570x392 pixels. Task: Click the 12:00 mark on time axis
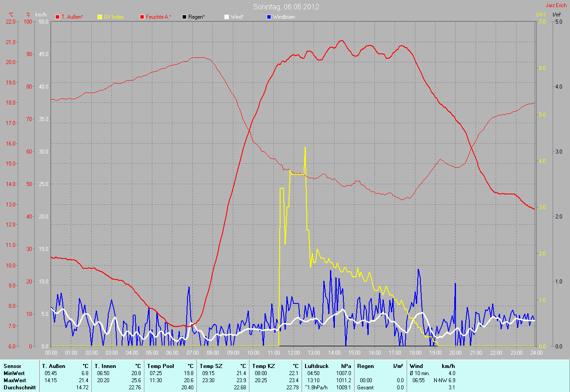293,353
